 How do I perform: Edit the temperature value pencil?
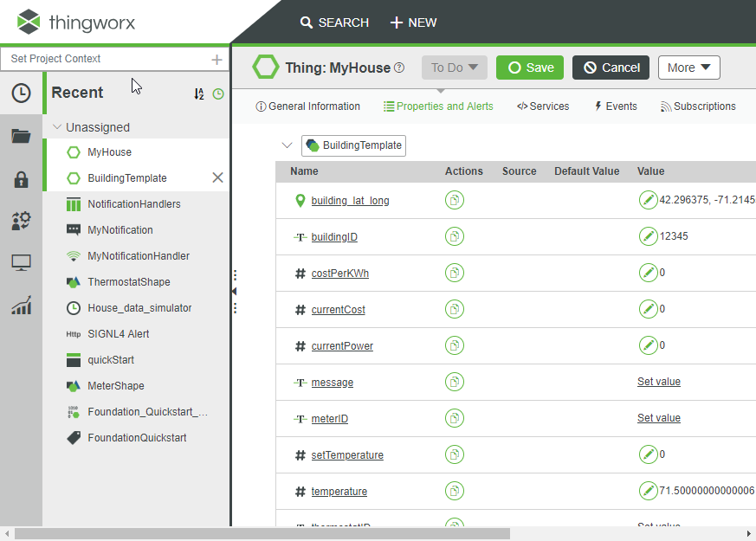pos(648,491)
